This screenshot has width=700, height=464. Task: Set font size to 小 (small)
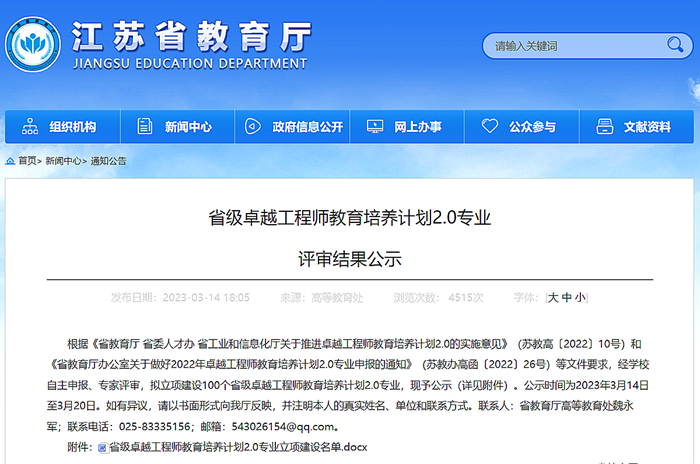pos(580,297)
